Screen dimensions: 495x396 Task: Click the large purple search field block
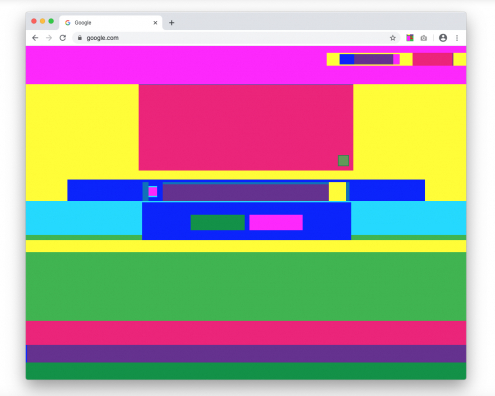coord(246,192)
